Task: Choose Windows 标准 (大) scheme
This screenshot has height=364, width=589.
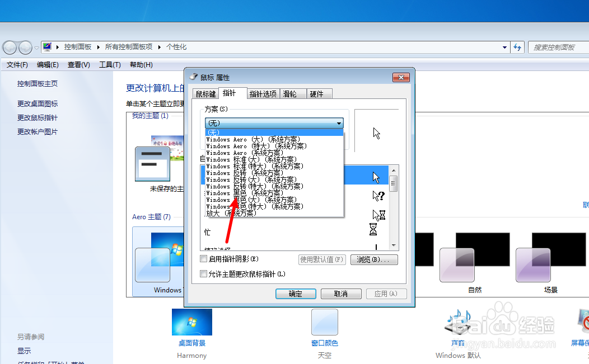Action: click(x=274, y=159)
